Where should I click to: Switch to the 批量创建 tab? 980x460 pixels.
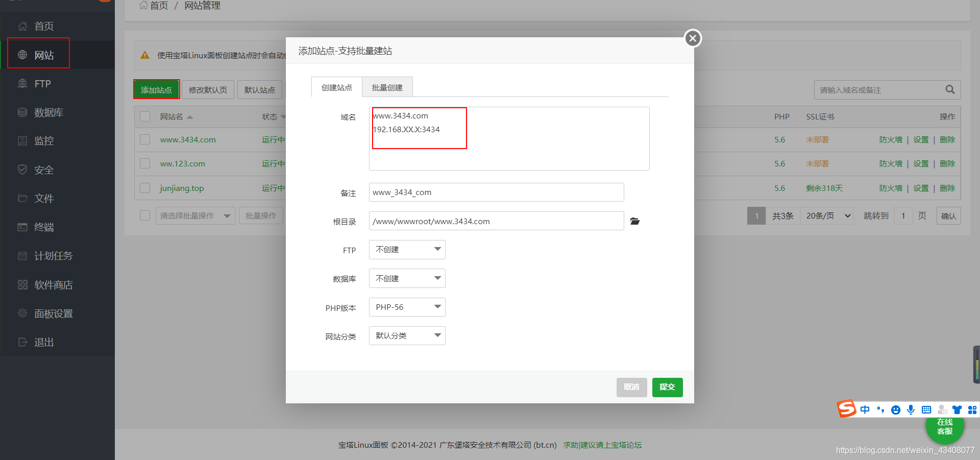(387, 87)
